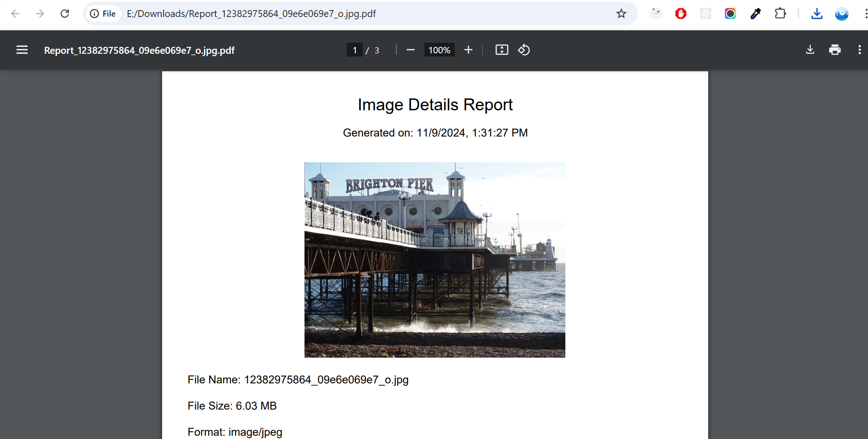Viewport: 868px width, 439px height.
Task: Bookmark this tab with star icon
Action: click(621, 14)
